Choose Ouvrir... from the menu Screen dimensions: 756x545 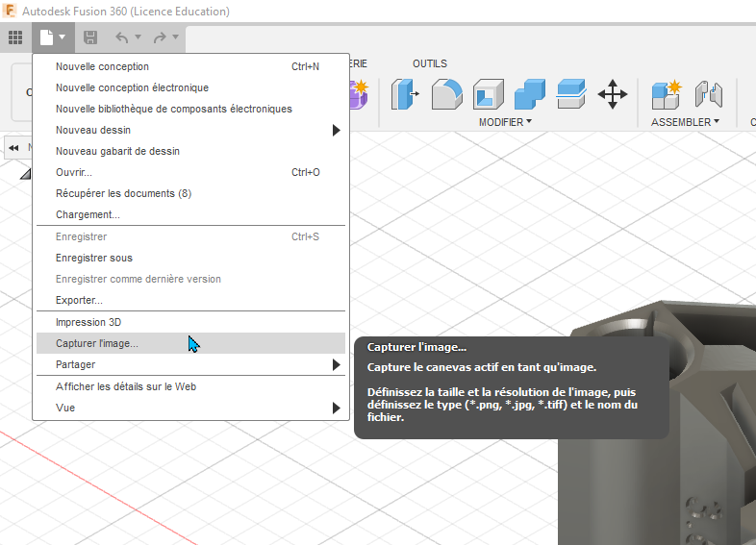191,172
